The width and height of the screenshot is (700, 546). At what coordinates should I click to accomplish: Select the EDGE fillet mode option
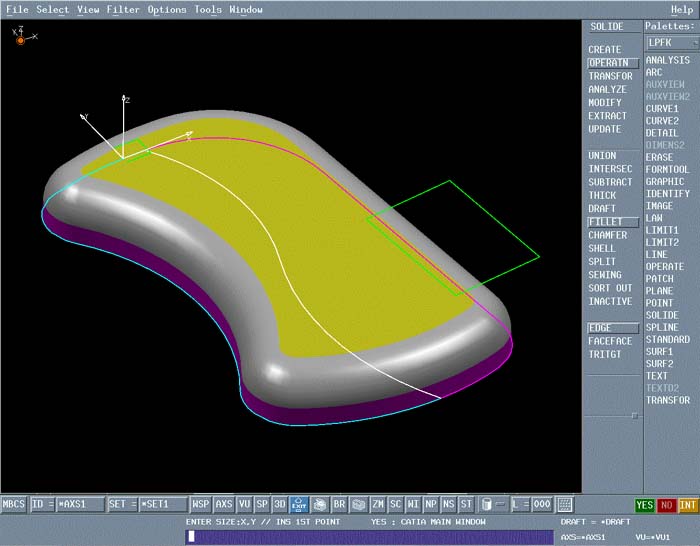(612, 328)
